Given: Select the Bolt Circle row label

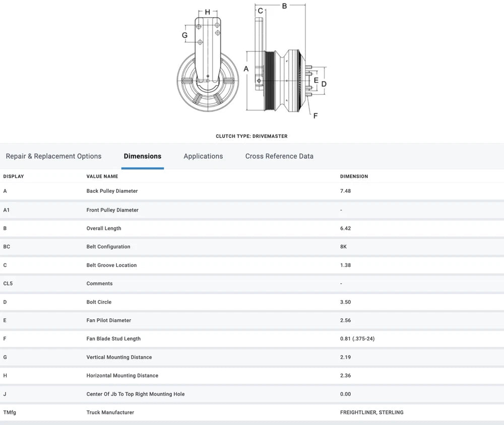Looking at the screenshot, I should [x=99, y=302].
